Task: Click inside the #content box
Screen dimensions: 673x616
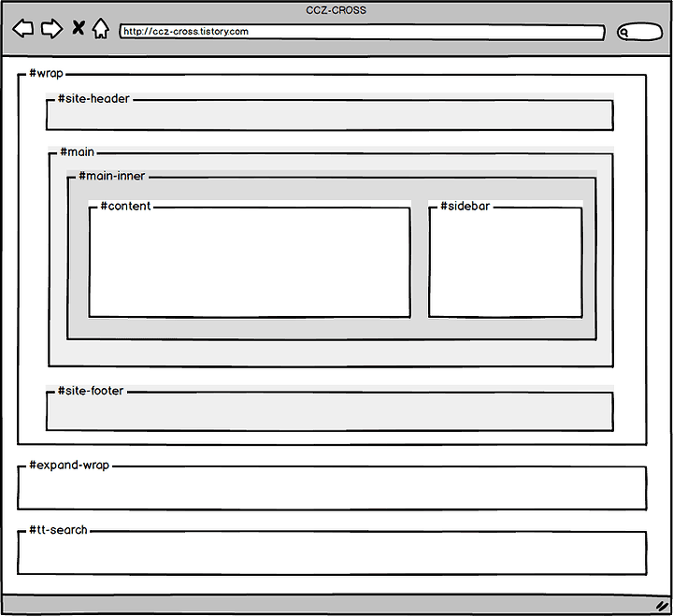Action: tap(250, 263)
